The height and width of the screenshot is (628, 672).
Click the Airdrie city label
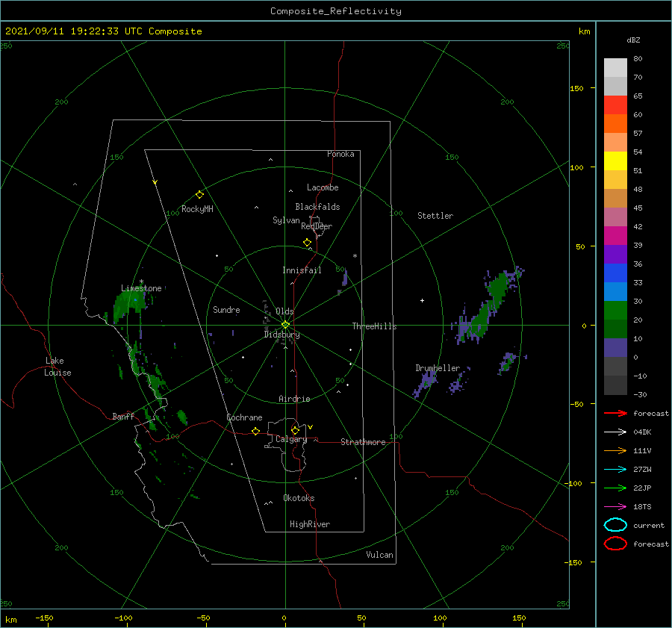294,399
